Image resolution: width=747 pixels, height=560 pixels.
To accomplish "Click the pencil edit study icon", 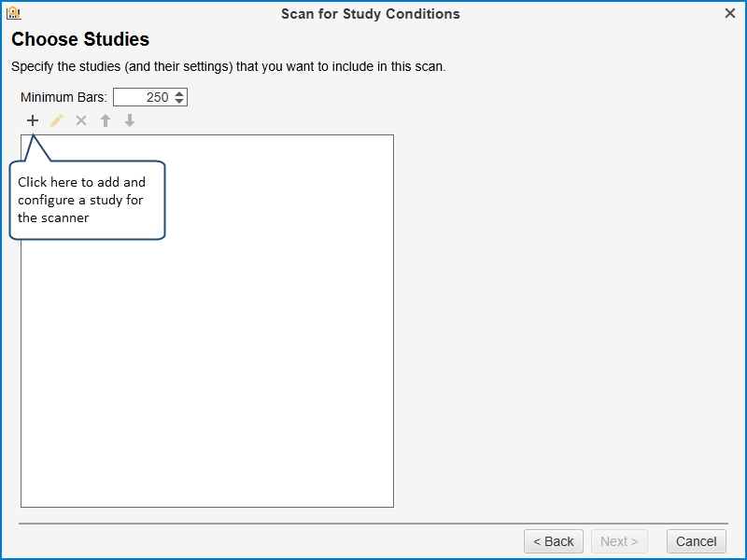I will 57,120.
